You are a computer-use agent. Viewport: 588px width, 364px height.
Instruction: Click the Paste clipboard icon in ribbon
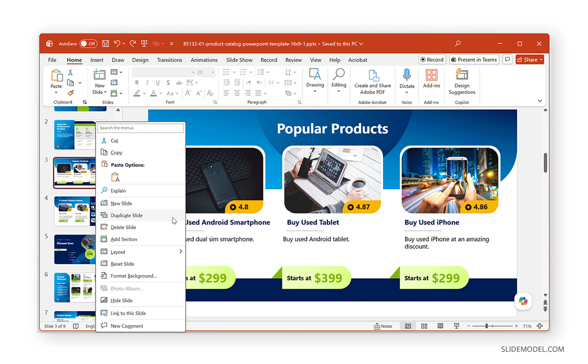coord(56,75)
